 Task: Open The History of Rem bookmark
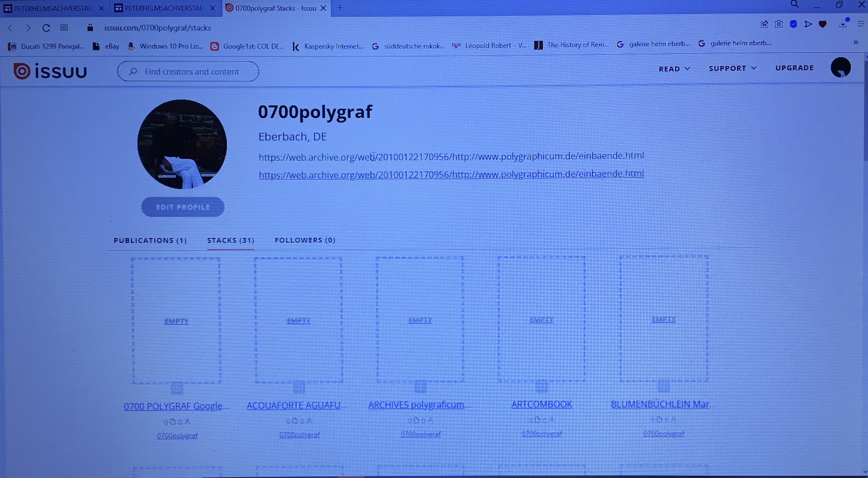point(571,44)
